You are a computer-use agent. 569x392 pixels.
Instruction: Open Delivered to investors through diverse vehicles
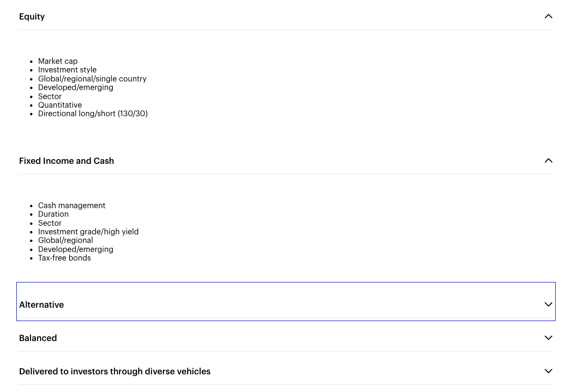pos(114,372)
